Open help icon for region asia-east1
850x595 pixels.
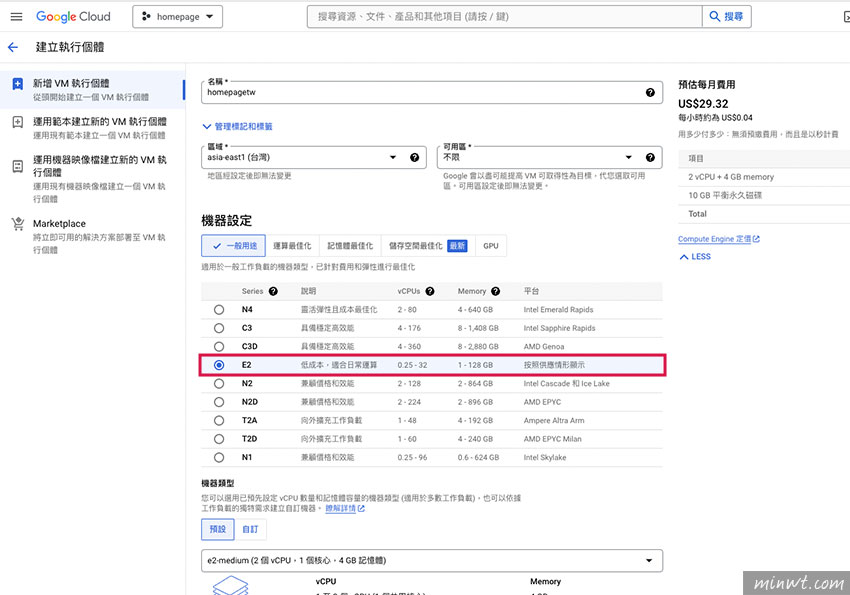(x=414, y=158)
